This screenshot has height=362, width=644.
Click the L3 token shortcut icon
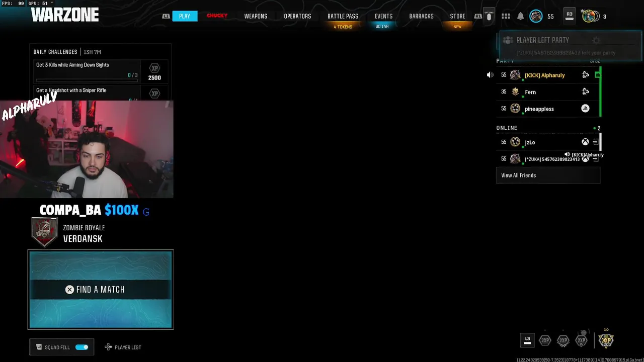[527, 340]
